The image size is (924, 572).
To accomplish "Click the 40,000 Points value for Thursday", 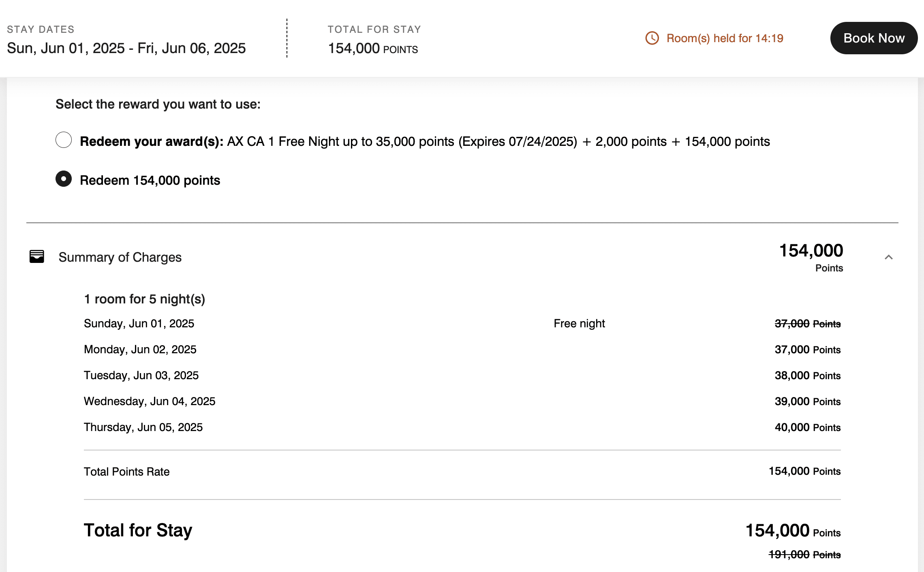I will click(807, 427).
